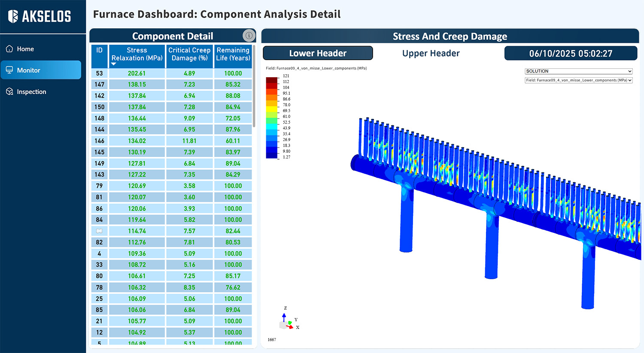Click the 06/10/2025 05:02:27 timestamp button
Screen dimensions: 644x353
pos(571,53)
